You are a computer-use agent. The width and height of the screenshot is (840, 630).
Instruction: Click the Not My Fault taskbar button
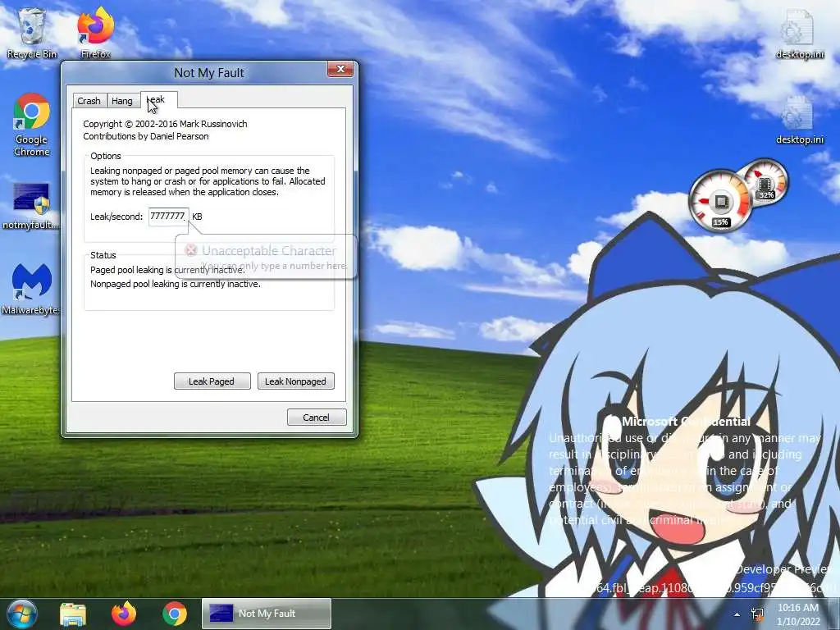(267, 614)
